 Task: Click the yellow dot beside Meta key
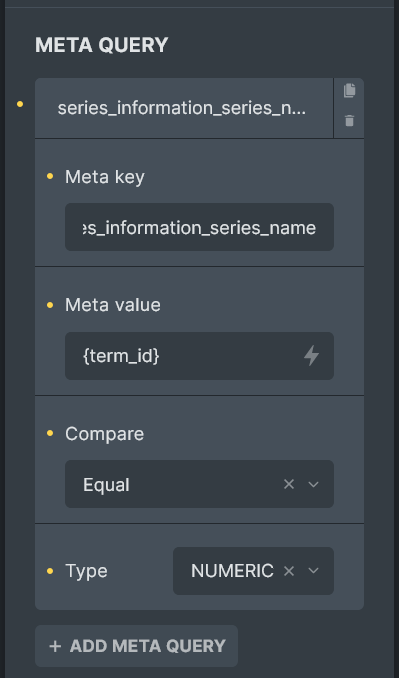[x=50, y=176]
